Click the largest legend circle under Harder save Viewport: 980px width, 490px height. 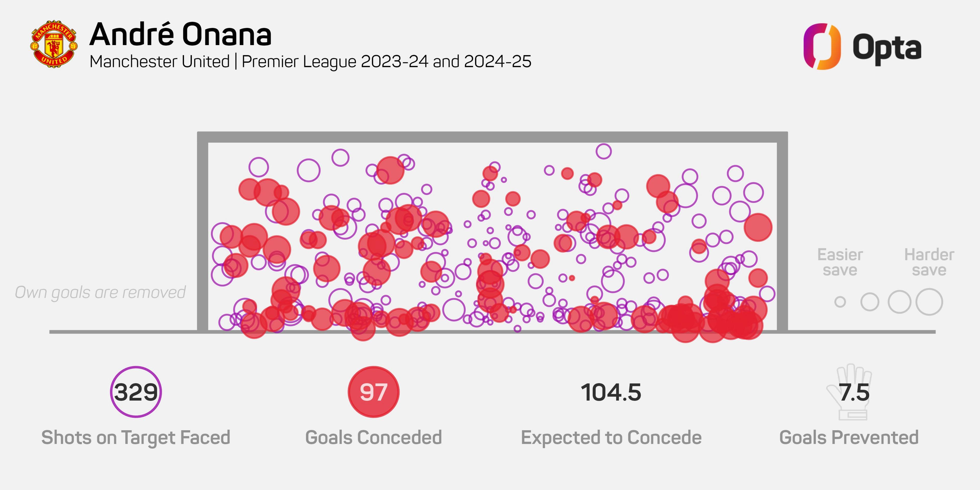click(929, 302)
